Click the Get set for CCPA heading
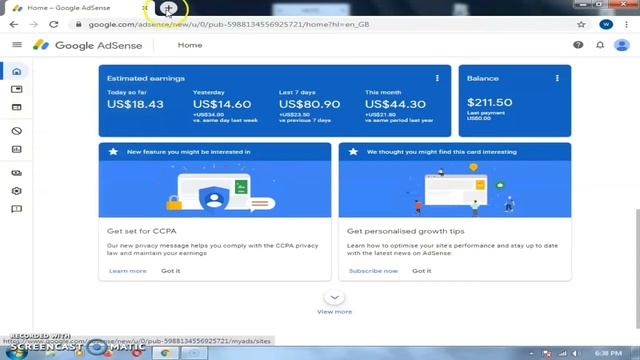Viewport: 640px width, 360px height. 142,231
